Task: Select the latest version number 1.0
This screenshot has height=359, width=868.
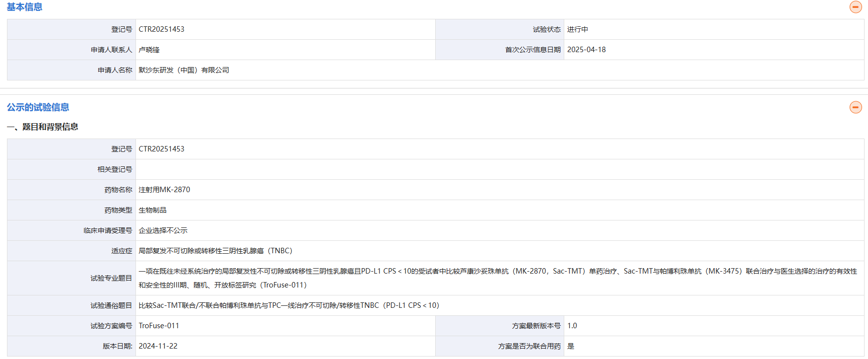Action: point(572,326)
